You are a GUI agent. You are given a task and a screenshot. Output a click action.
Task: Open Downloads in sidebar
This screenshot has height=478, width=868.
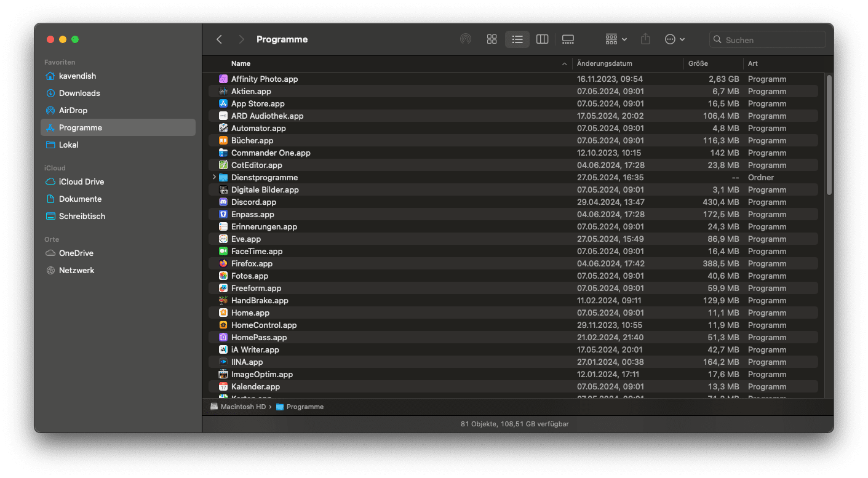[x=117, y=94]
